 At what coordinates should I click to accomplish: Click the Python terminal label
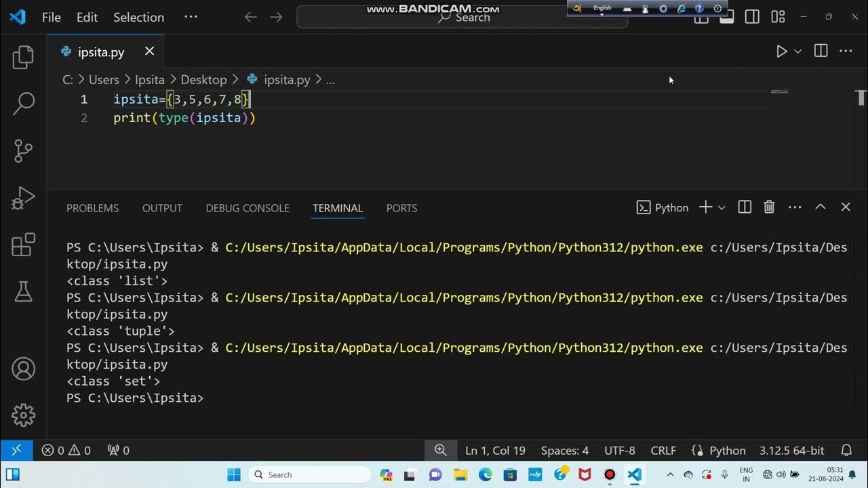663,207
